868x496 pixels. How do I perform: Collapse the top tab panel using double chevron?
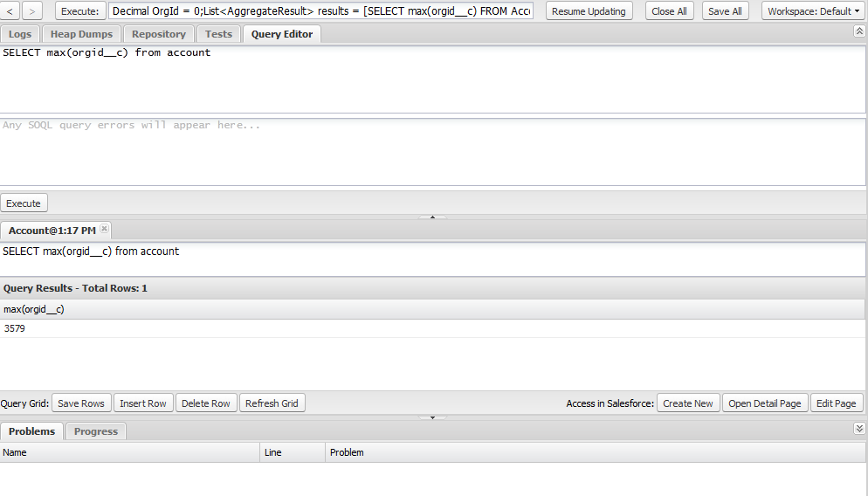pyautogui.click(x=858, y=31)
